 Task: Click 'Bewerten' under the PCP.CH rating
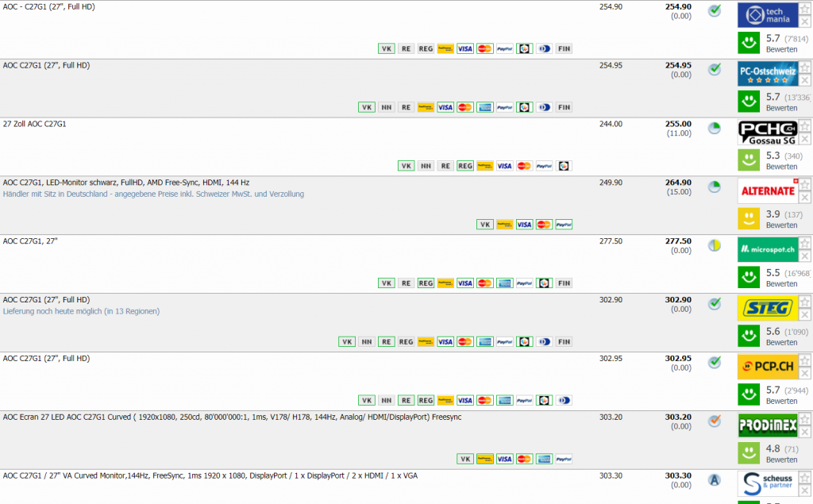pyautogui.click(x=781, y=402)
